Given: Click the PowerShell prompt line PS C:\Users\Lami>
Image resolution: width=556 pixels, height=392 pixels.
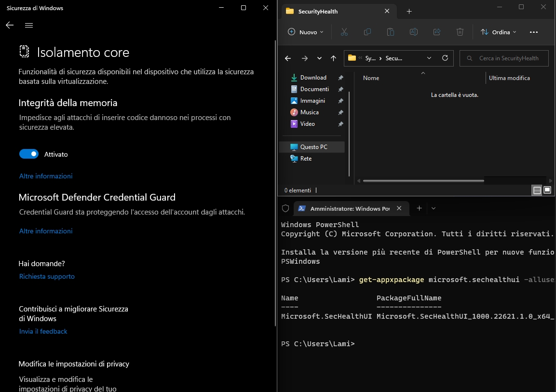Looking at the screenshot, I should pos(318,344).
